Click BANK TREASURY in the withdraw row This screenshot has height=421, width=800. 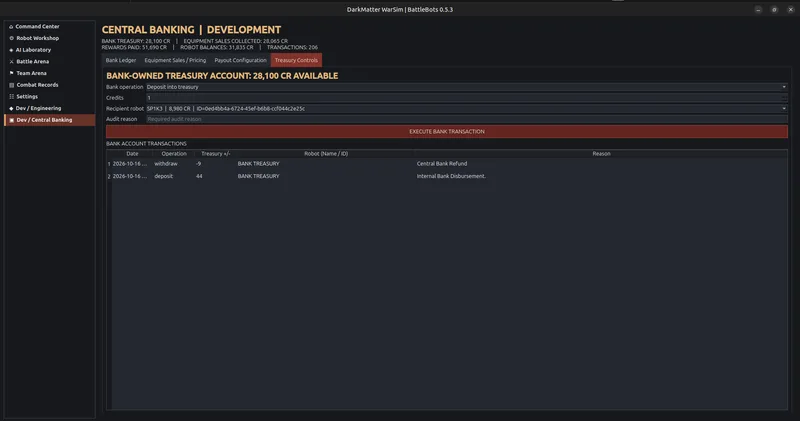(258, 164)
